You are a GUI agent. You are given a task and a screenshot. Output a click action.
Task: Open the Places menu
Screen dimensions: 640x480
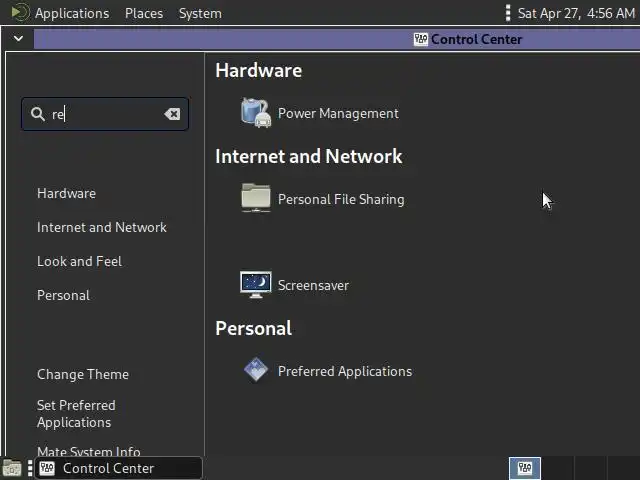144,13
